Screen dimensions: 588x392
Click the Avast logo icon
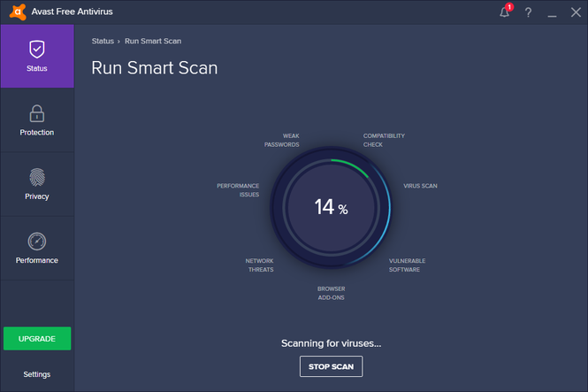[x=18, y=12]
